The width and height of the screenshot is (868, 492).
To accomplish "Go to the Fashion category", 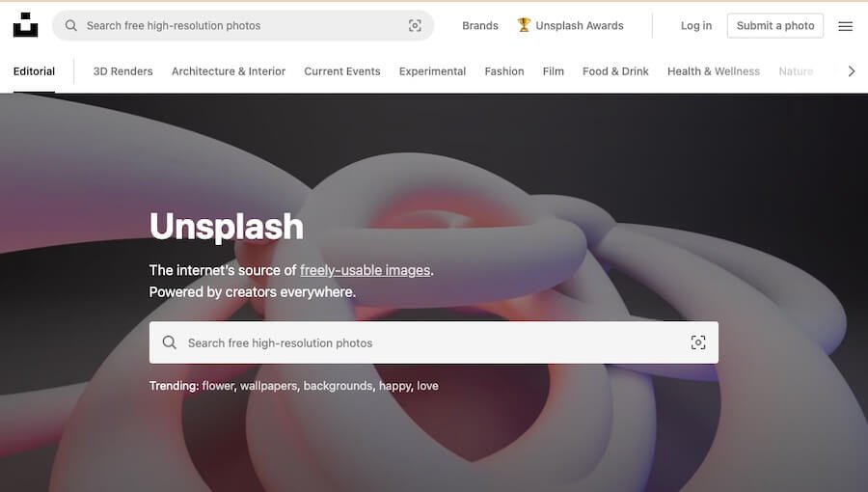I will pyautogui.click(x=504, y=71).
